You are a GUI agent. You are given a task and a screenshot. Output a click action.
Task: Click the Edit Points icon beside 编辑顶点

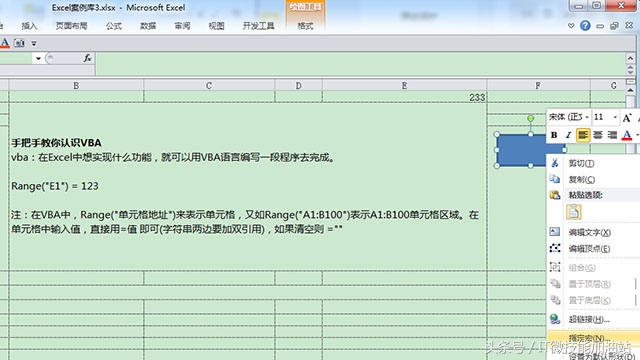(555, 248)
